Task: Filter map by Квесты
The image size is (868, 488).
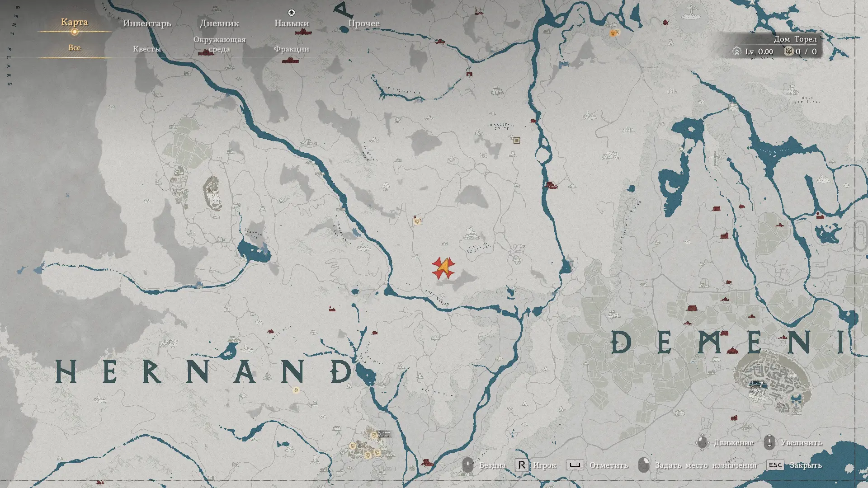Action: pos(147,49)
